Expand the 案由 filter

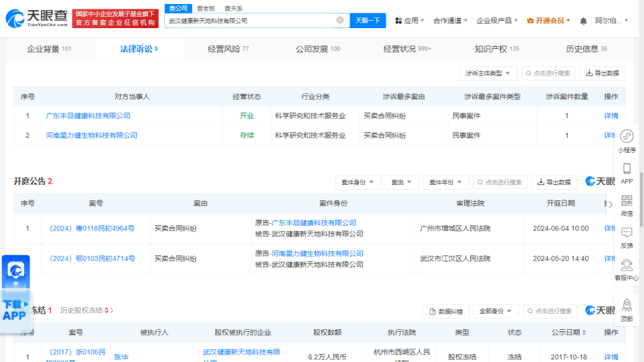click(x=401, y=182)
